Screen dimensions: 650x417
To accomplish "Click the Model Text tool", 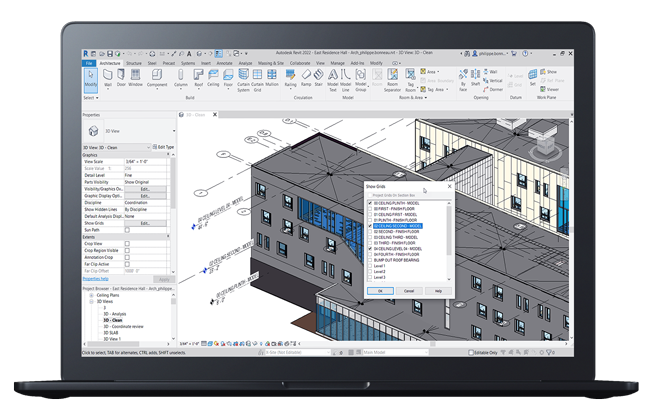I will pos(333,80).
